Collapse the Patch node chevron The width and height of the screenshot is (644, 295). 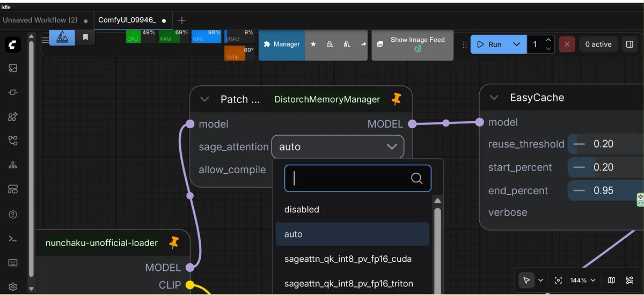(204, 99)
